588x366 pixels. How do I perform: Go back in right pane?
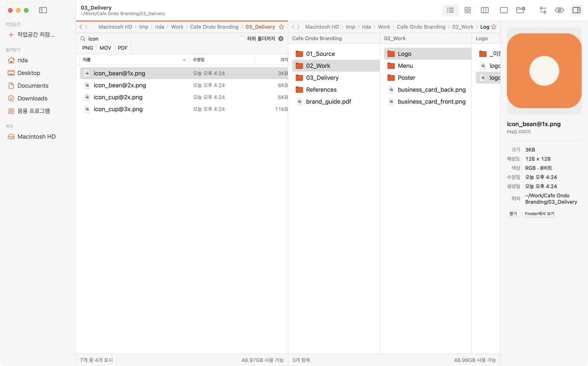pos(293,27)
